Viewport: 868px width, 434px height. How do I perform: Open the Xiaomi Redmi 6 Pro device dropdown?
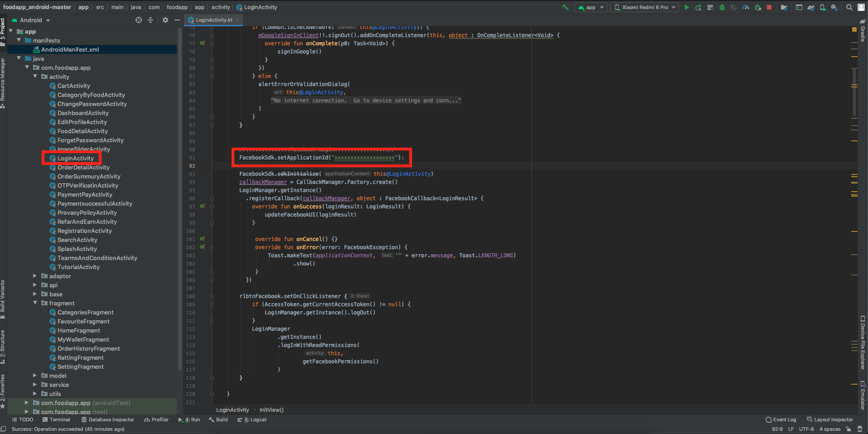pos(645,7)
